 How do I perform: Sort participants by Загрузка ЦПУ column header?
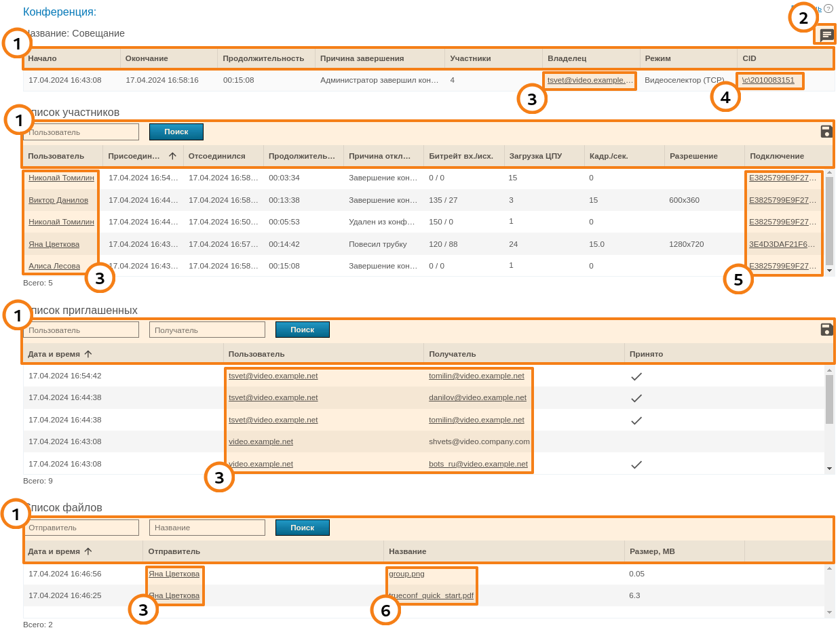pos(530,156)
